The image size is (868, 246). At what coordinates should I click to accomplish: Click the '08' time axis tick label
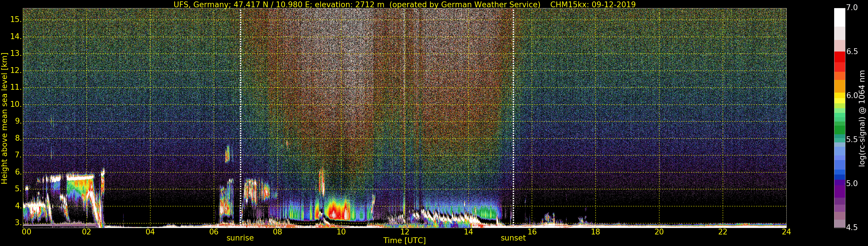click(x=277, y=232)
